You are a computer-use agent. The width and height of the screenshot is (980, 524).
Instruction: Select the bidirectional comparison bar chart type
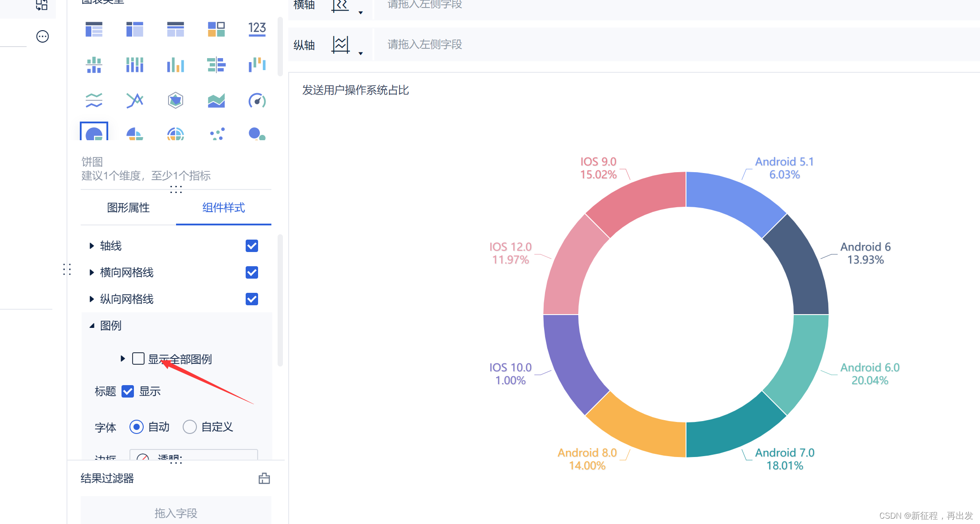coord(216,65)
